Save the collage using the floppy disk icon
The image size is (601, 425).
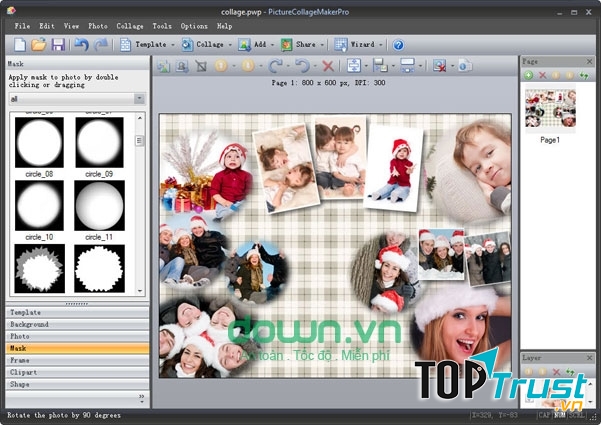(x=58, y=45)
